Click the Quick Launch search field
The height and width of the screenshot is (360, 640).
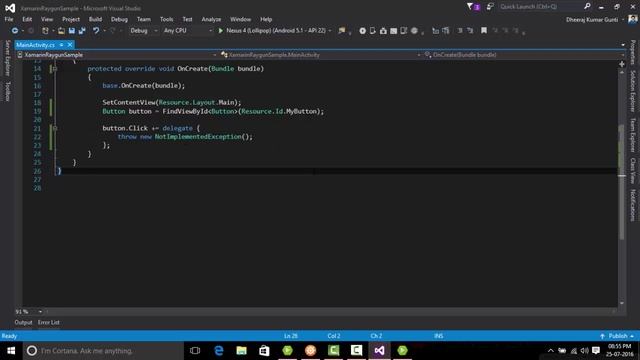(x=540, y=7)
